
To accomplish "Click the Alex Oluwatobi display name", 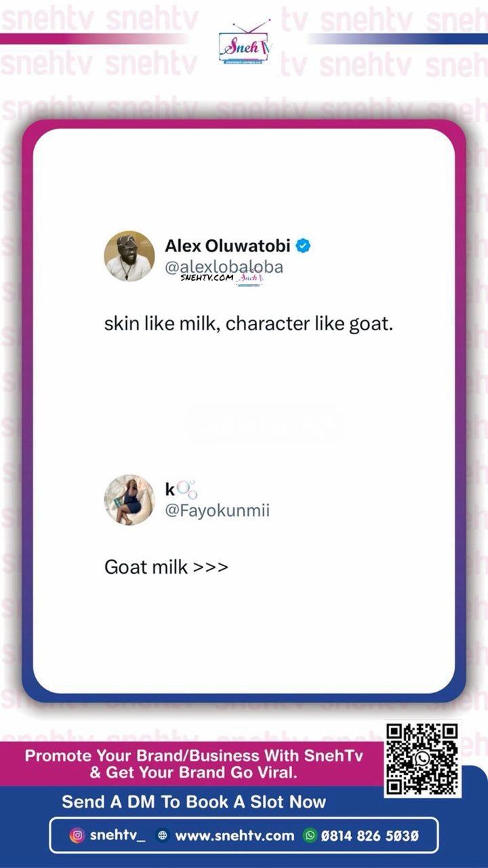I will point(228,246).
